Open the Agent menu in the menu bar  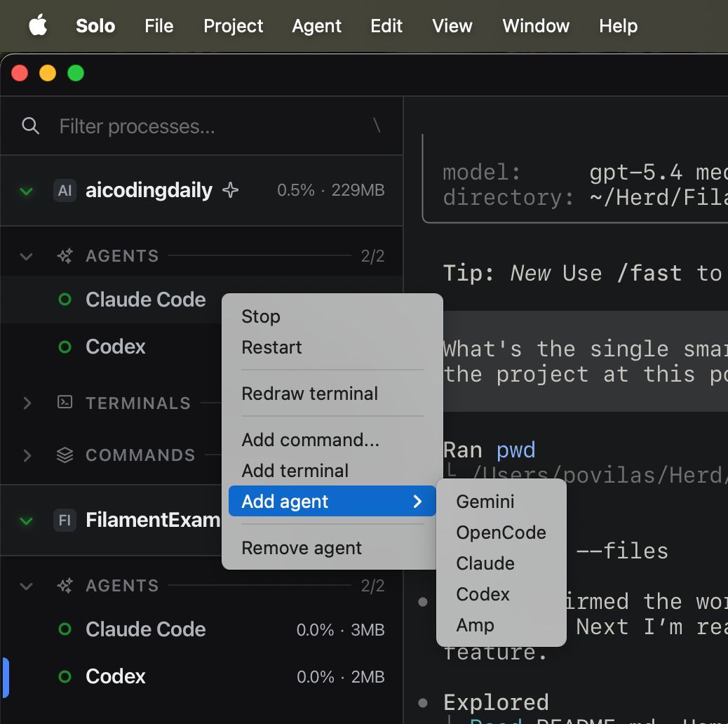[316, 26]
